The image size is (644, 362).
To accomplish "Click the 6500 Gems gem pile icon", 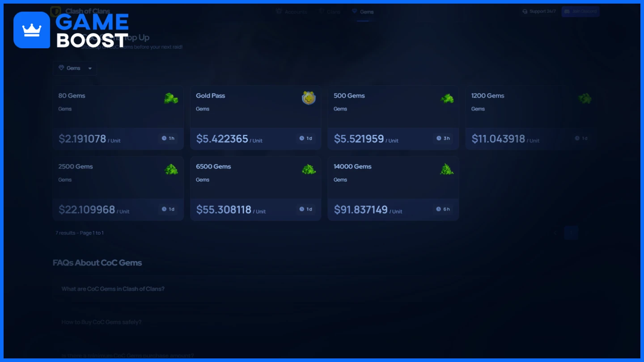I will point(309,169).
